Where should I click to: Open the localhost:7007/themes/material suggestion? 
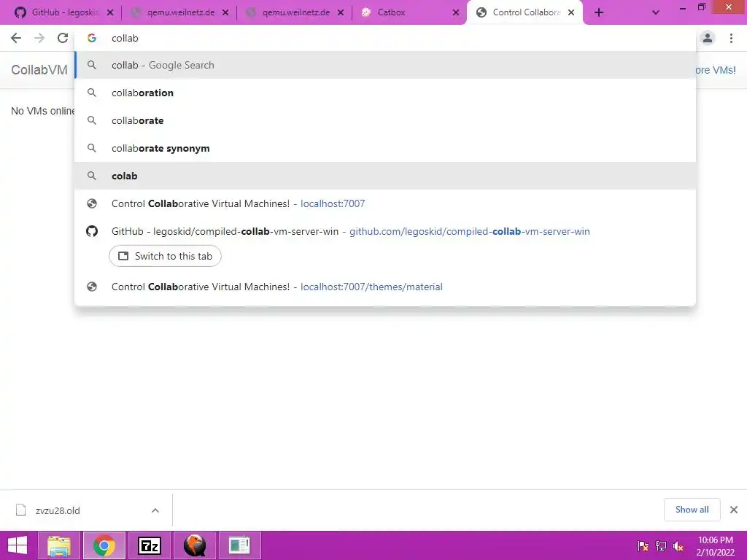pos(385,287)
